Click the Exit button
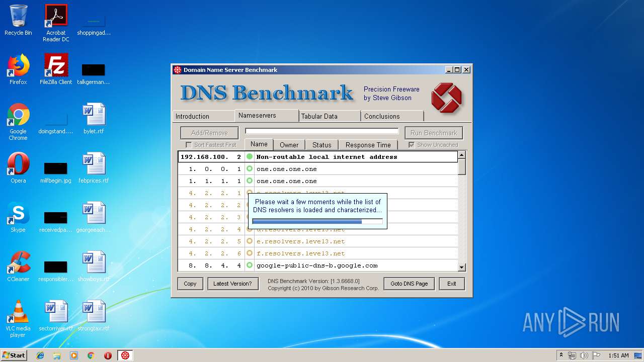Image resolution: width=644 pixels, height=362 pixels. pyautogui.click(x=452, y=284)
